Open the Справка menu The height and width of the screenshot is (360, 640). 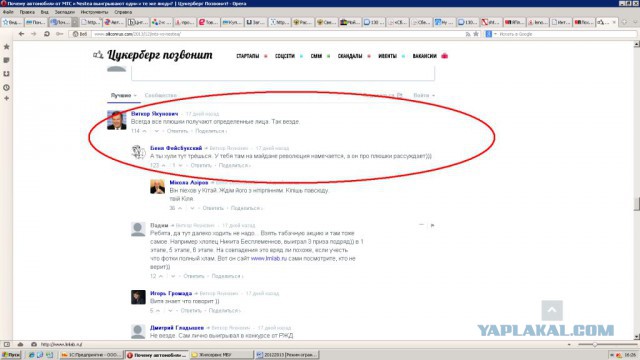123,12
